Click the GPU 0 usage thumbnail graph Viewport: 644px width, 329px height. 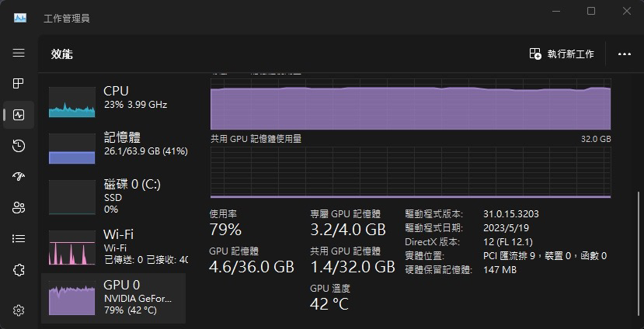click(71, 298)
